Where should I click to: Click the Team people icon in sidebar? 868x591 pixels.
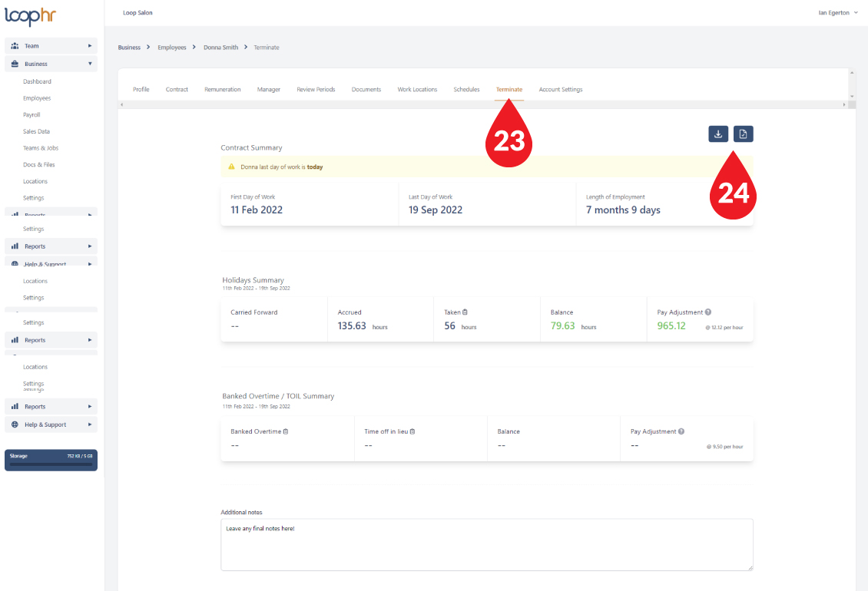click(x=15, y=46)
